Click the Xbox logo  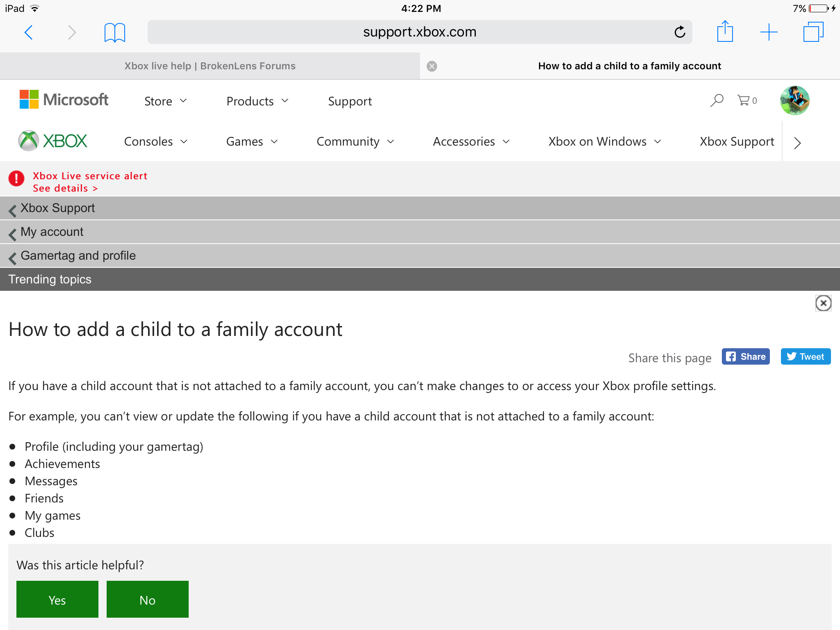tap(53, 141)
